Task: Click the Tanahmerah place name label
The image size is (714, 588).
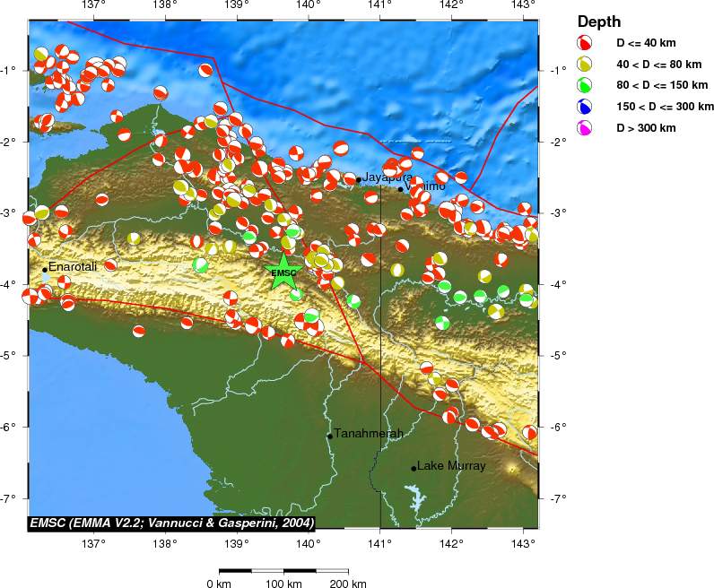Action: [x=369, y=434]
